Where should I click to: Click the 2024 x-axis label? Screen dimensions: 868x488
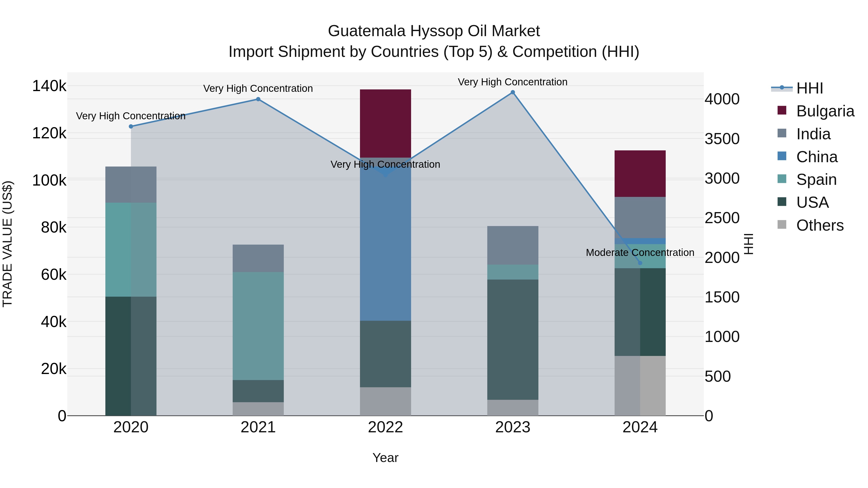click(x=640, y=427)
